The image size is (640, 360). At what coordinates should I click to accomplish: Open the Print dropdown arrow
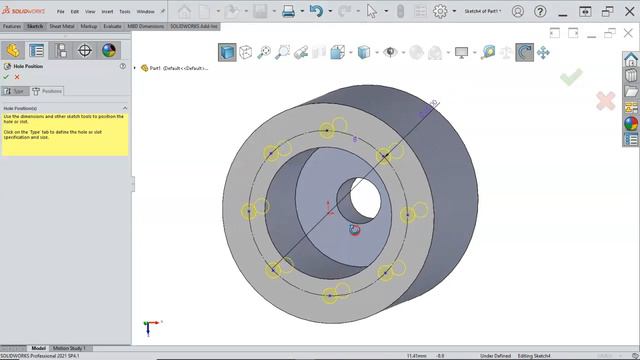302,11
